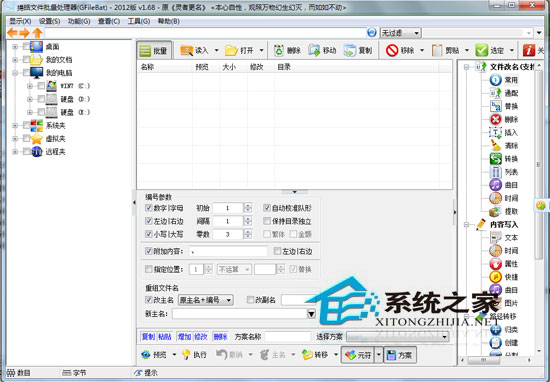Toggle the 数字|字母 checkbox

[x=149, y=208]
